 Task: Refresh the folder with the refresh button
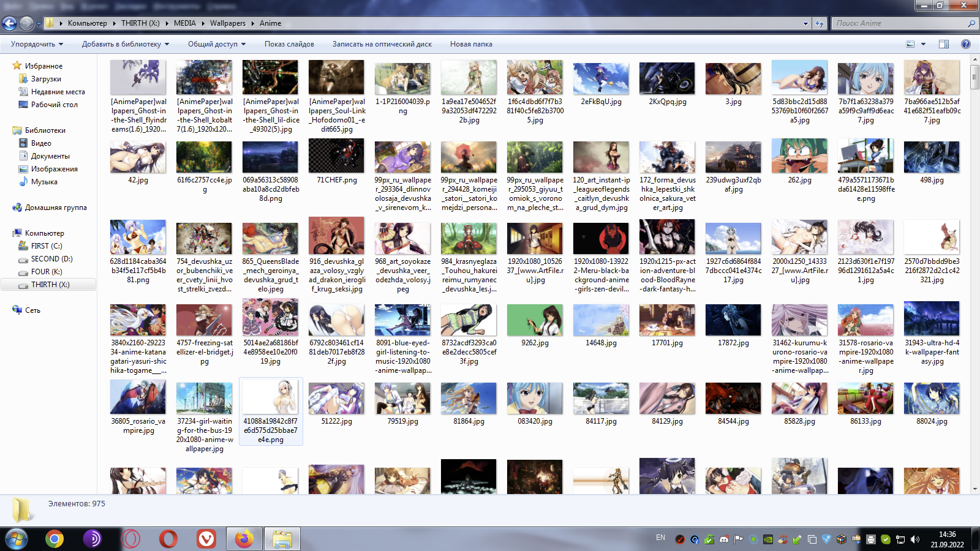820,23
